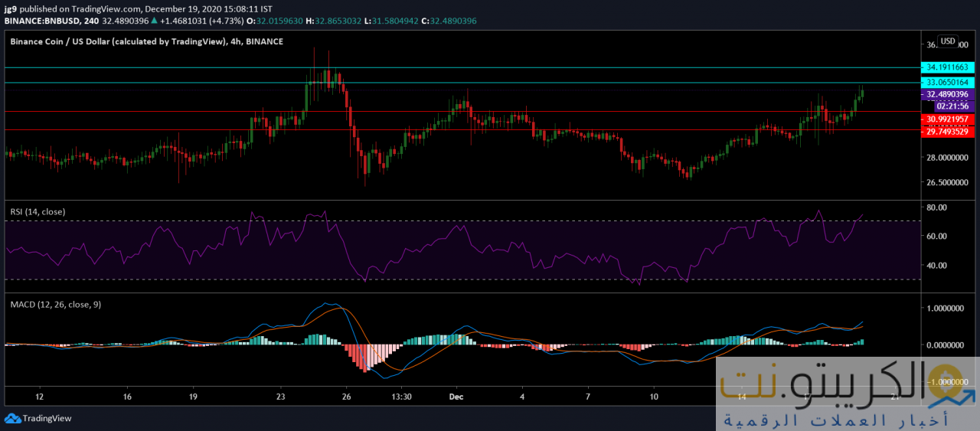
Task: Click the 33.0650164 cyan price label
Action: (x=949, y=82)
